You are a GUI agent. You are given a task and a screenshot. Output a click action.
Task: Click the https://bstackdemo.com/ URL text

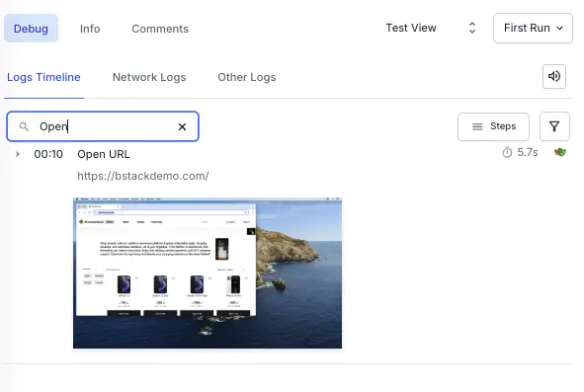(143, 176)
